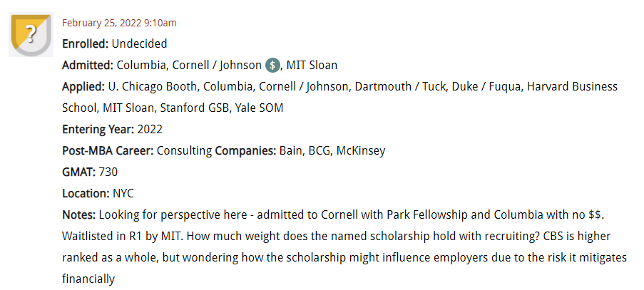
Task: Select "Consulting" Post-MBA career value
Action: [x=184, y=150]
